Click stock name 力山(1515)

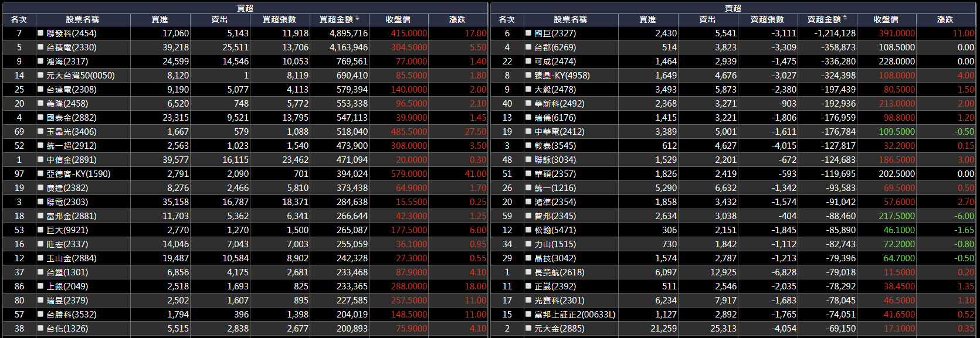[555, 244]
